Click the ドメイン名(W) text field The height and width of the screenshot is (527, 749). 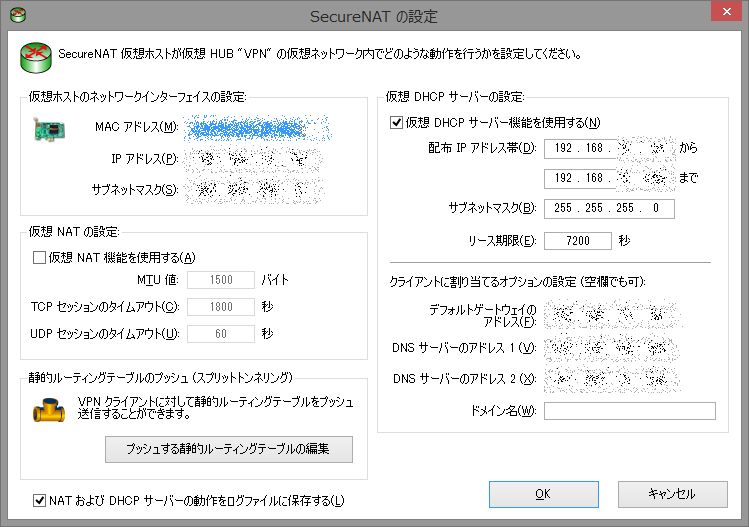630,411
